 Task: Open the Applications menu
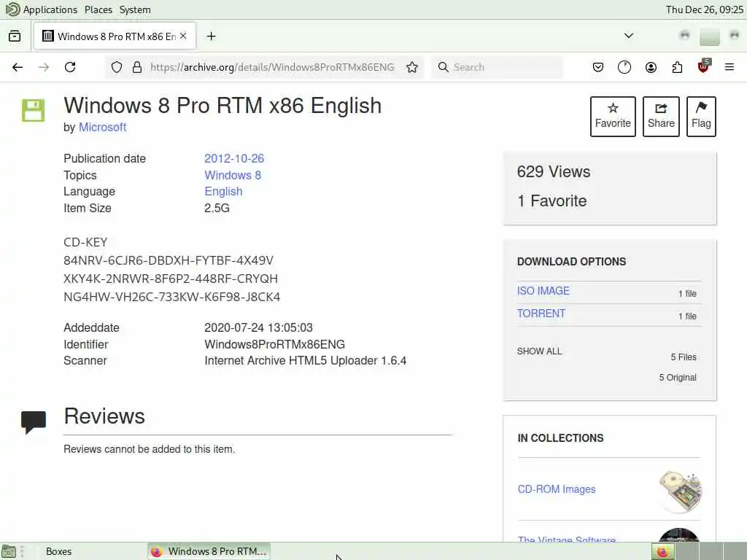(50, 9)
